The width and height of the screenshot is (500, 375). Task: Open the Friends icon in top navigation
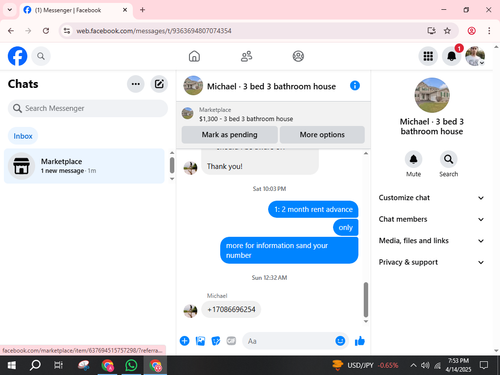[x=246, y=56]
